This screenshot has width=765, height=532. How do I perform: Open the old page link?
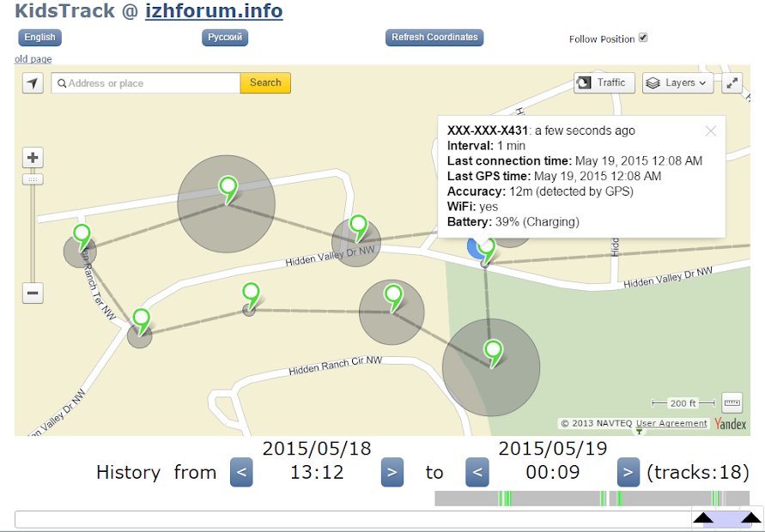pos(33,59)
